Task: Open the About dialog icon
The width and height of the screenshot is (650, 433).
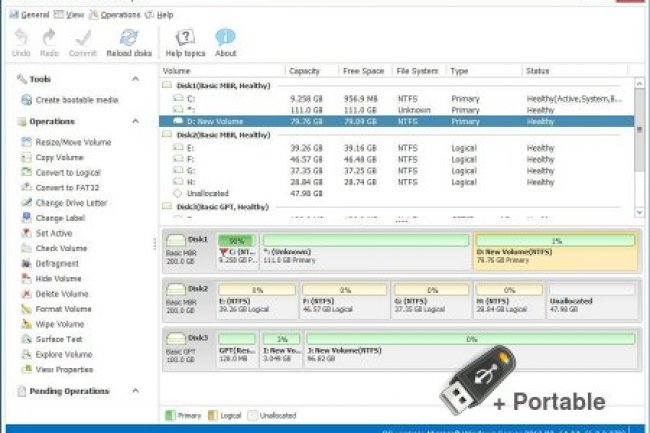Action: (226, 40)
